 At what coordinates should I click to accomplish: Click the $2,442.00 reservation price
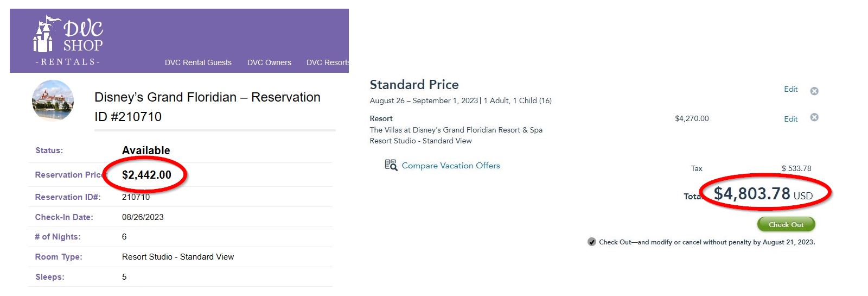tap(146, 175)
